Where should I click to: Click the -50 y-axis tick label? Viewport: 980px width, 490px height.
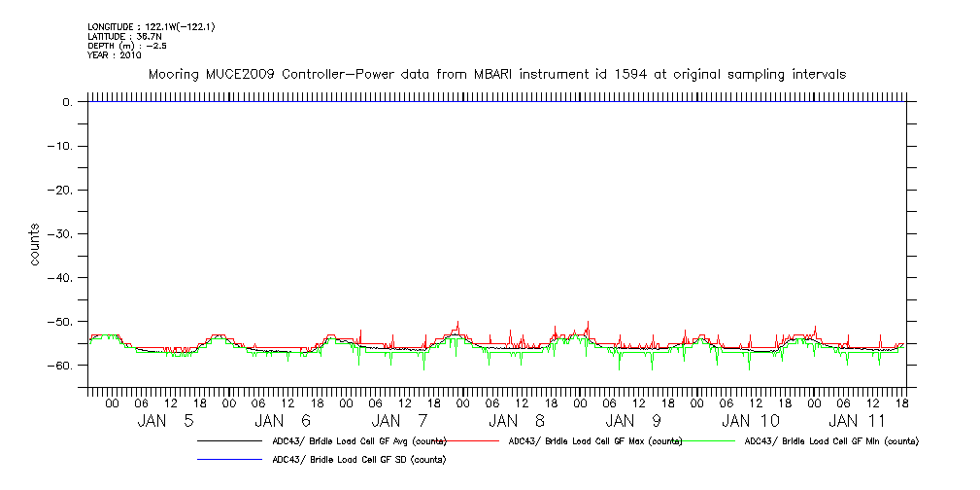click(x=67, y=322)
